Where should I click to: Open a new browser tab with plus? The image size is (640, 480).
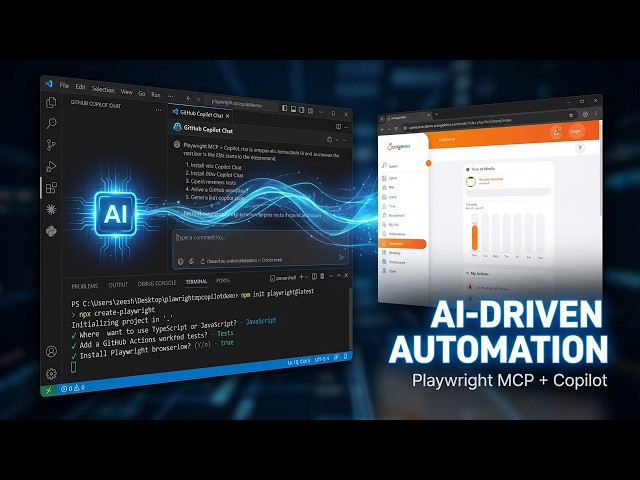[436, 115]
